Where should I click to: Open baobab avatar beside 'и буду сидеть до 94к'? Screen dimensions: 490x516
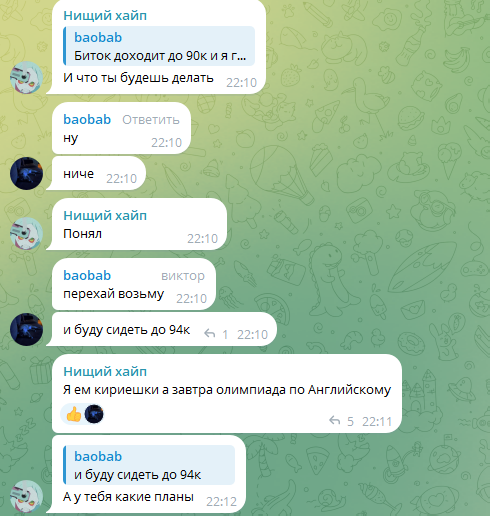26,329
